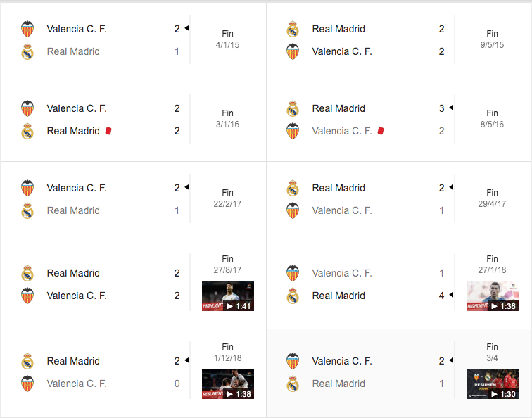Click winner arrow next to Real Madrid 3 score
The width and height of the screenshot is (532, 418).
[x=451, y=108]
